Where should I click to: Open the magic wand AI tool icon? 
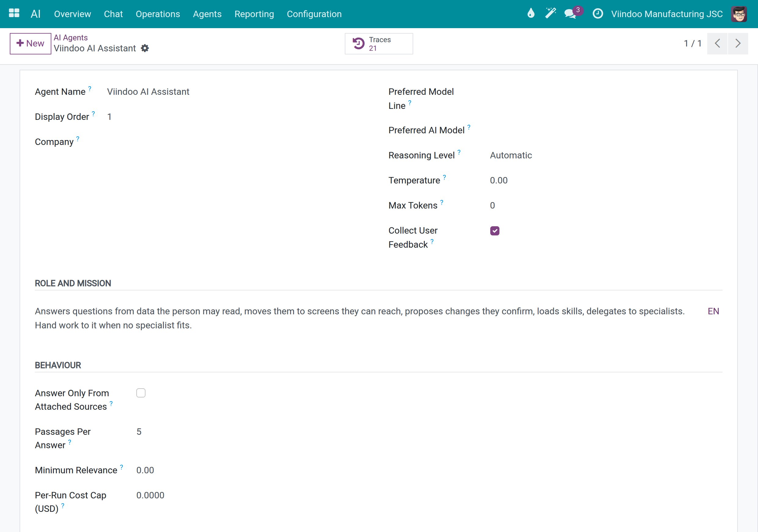pyautogui.click(x=550, y=13)
